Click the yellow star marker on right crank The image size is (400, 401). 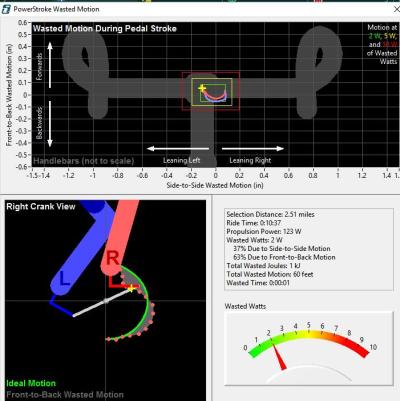[x=132, y=289]
